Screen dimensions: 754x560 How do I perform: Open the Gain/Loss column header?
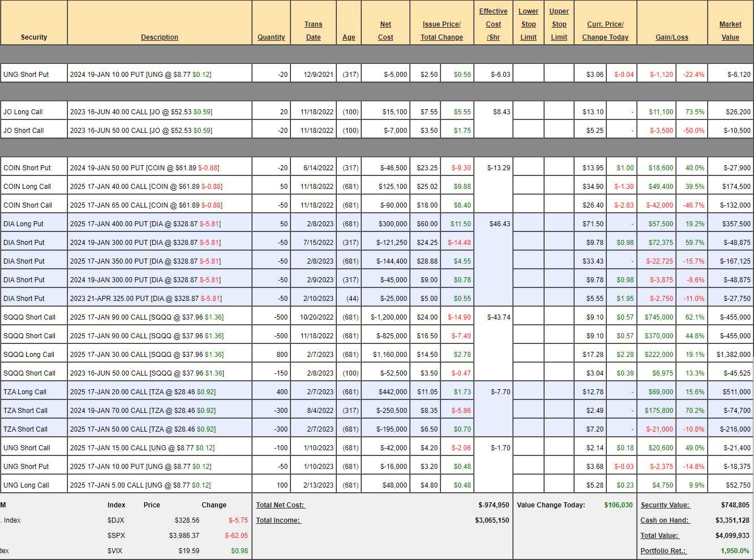point(672,37)
